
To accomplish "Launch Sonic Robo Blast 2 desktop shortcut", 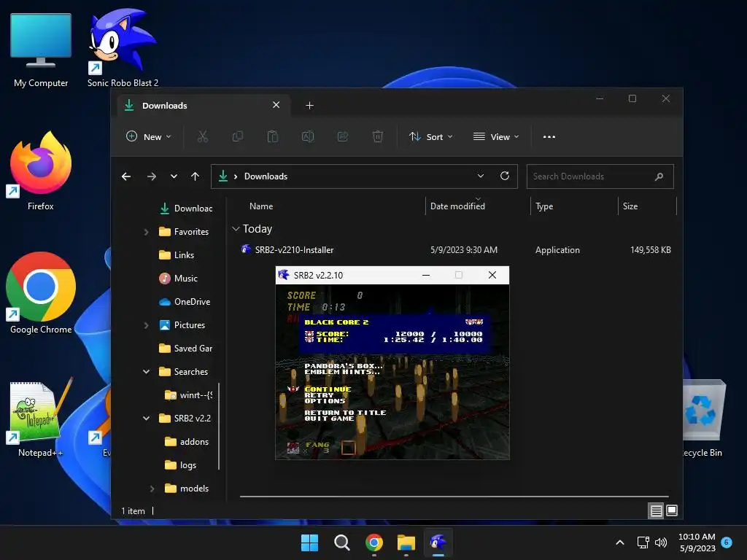I will pos(123,47).
